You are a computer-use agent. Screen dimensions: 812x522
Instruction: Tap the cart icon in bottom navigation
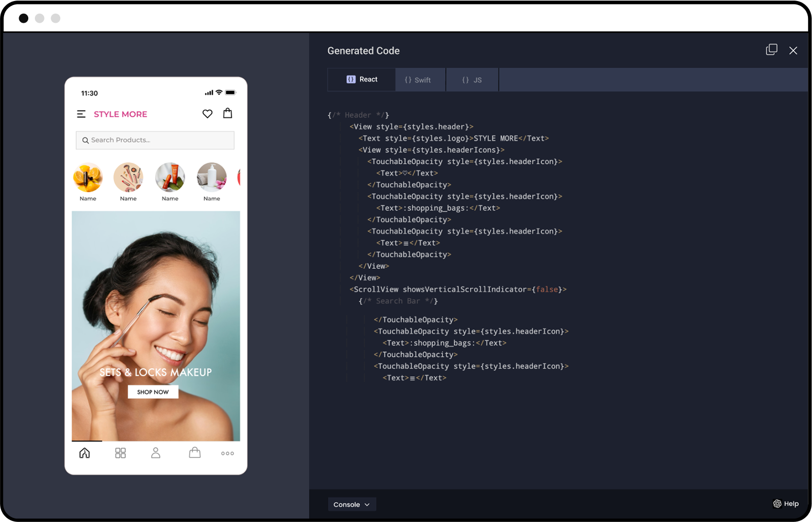(195, 453)
